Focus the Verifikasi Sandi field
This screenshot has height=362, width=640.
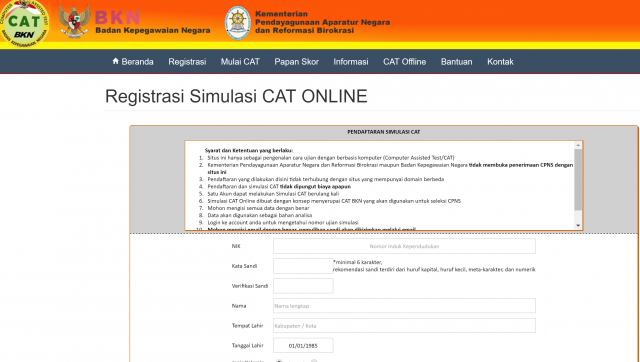[303, 286]
